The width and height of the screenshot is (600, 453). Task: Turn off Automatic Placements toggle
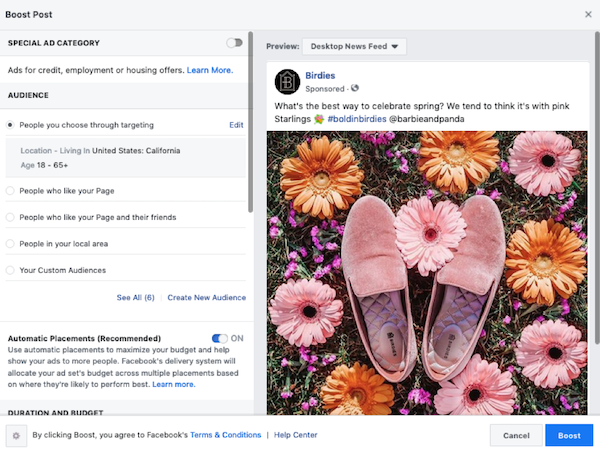click(x=220, y=338)
